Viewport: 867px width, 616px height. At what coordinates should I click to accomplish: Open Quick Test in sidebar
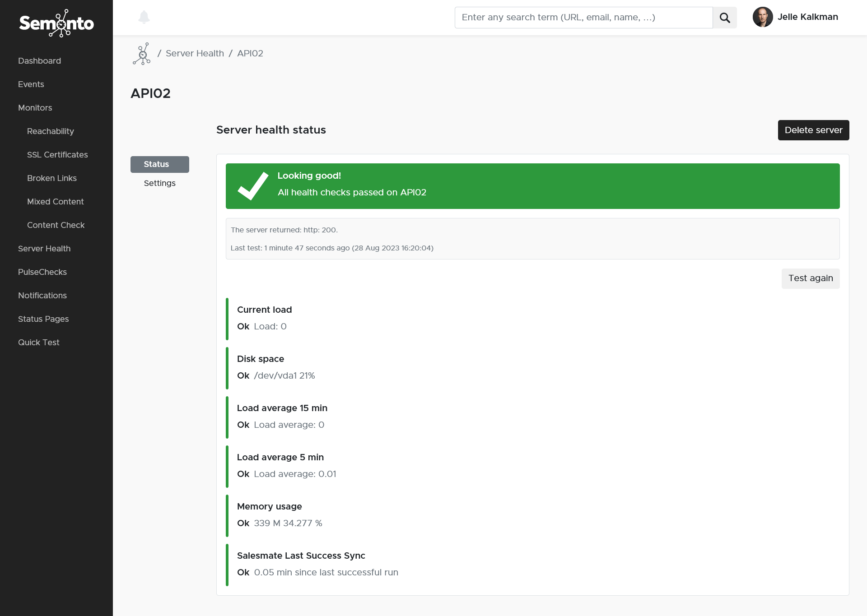[x=39, y=343]
